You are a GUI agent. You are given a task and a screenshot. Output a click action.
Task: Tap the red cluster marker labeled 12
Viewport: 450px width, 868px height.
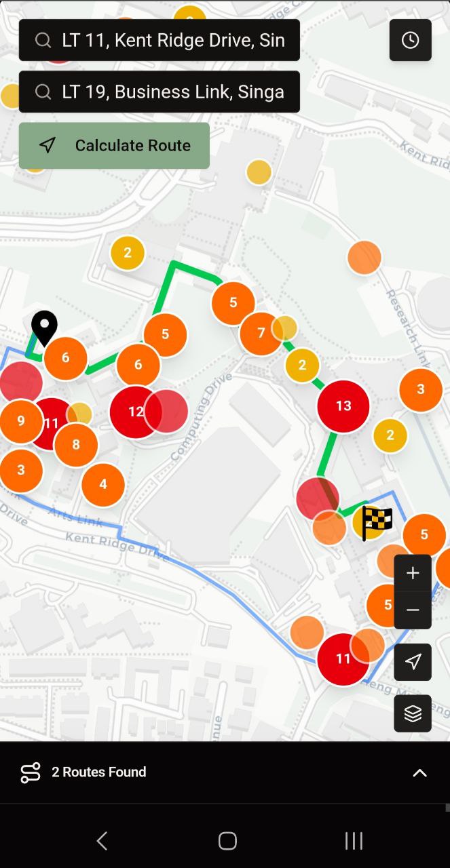click(x=136, y=412)
